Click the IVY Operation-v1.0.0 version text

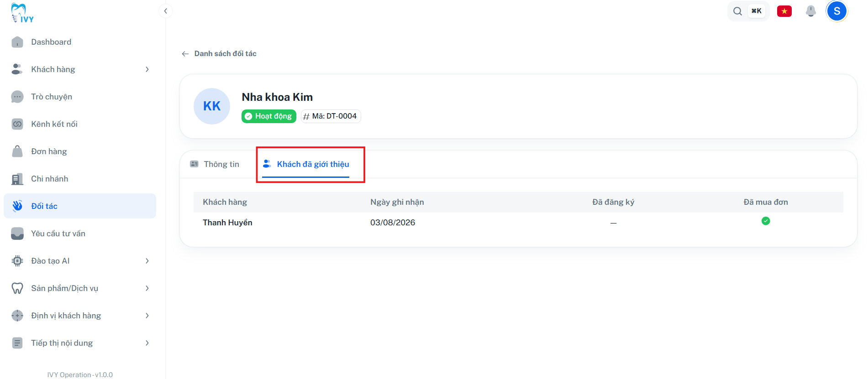pos(80,375)
